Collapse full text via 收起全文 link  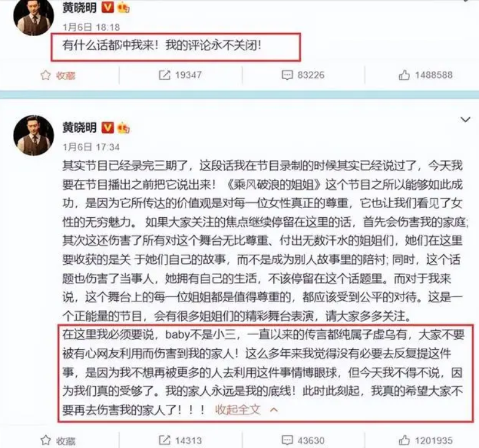pos(238,410)
